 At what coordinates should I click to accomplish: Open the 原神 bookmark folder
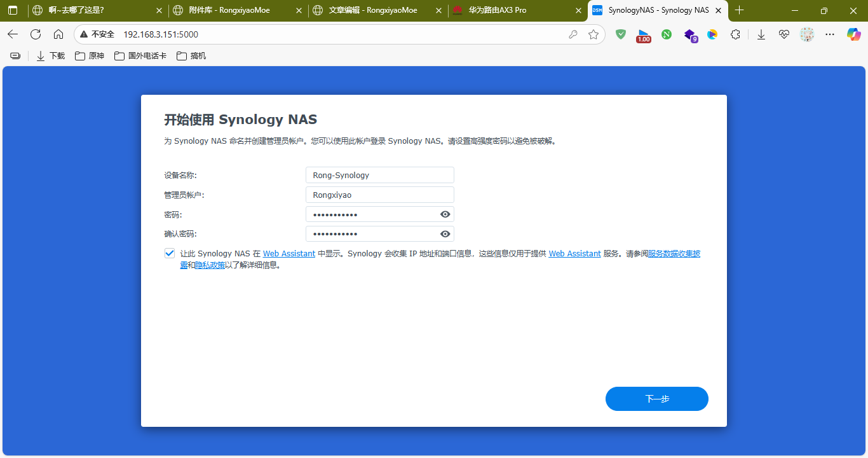90,56
